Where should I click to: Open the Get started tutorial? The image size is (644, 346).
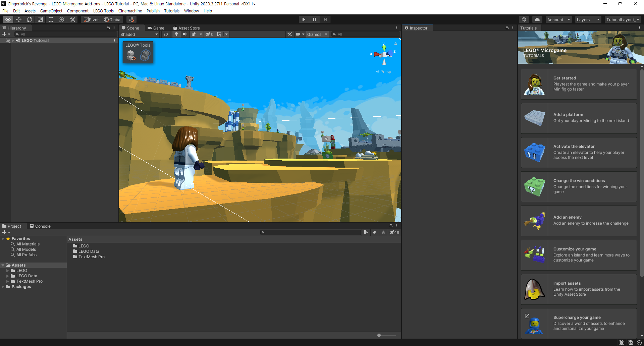pos(579,84)
